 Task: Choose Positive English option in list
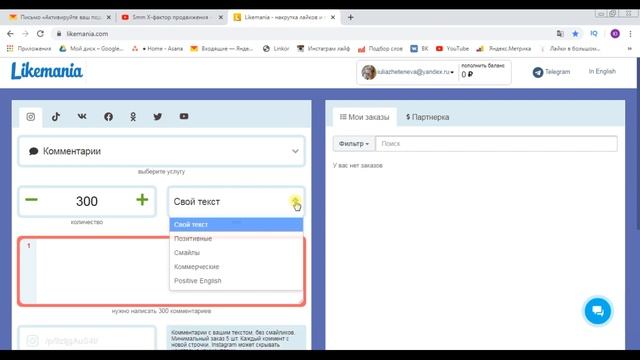click(236, 281)
